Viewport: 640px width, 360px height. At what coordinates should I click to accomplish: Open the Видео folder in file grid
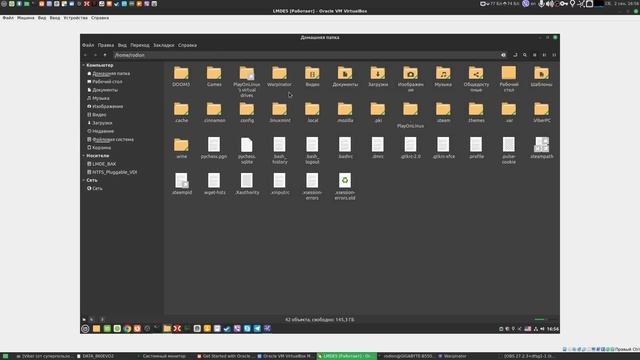(312, 76)
